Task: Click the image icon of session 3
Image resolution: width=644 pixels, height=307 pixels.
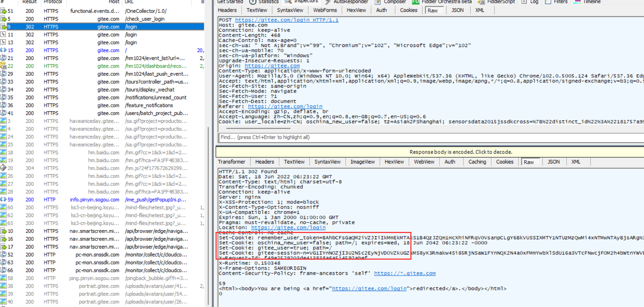Action: [4, 121]
